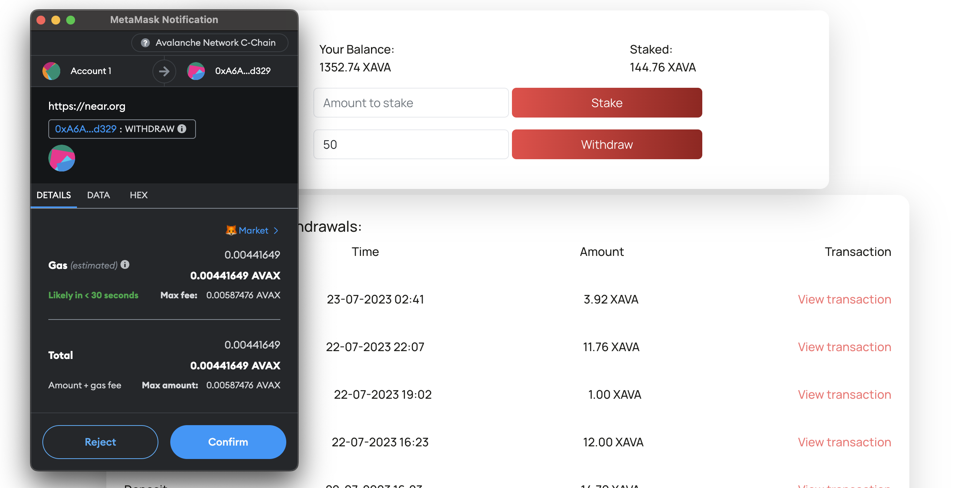Click the 12.00 XAVA amount cell
The image size is (980, 488).
tap(613, 442)
